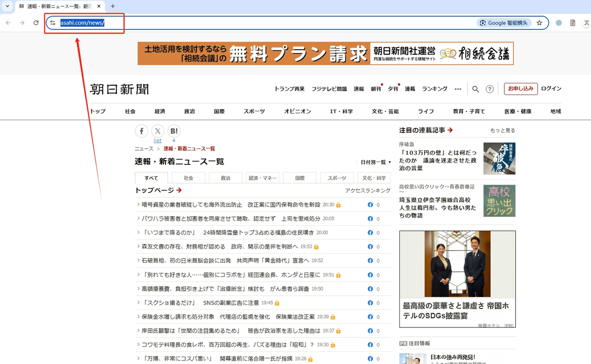Select the 経済・マネー filter tab
591x364 pixels.
263,178
